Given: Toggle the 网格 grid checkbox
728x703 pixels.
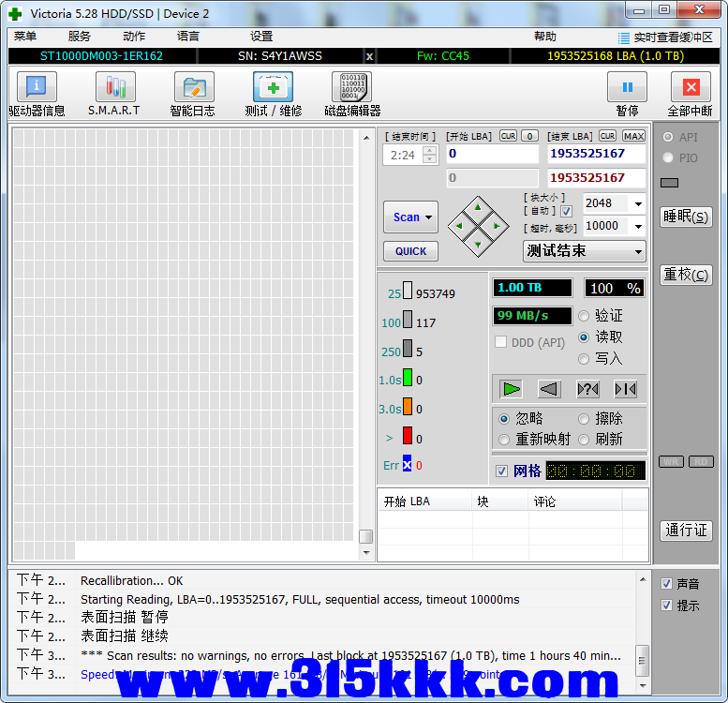Looking at the screenshot, I should [502, 471].
